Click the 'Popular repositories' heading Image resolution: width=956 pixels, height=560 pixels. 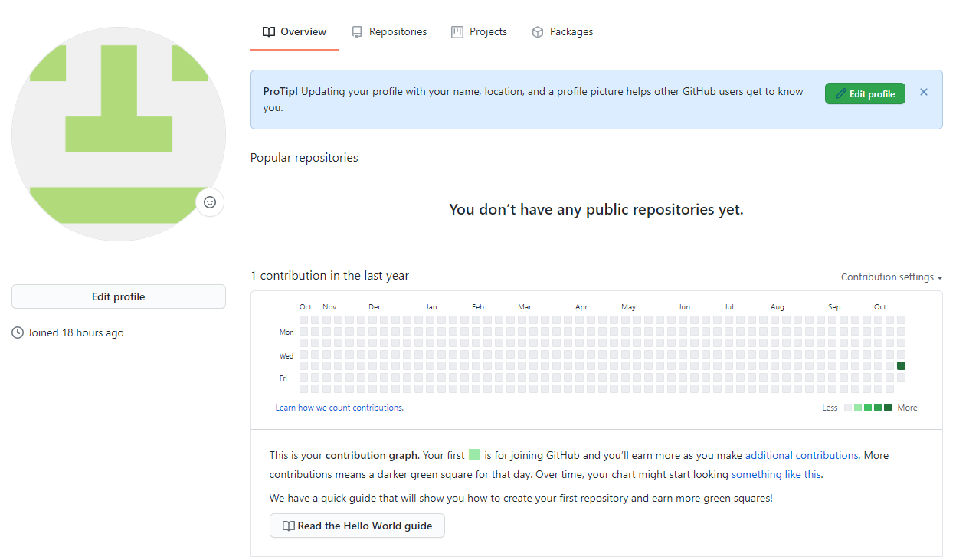click(304, 157)
